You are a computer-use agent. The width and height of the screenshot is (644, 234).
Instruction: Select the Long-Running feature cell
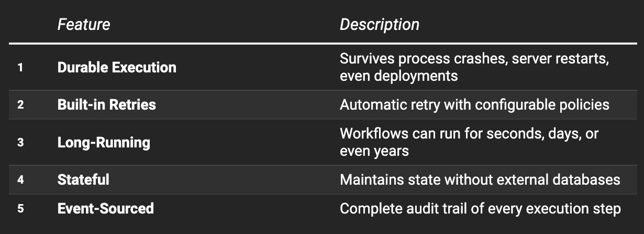(104, 142)
